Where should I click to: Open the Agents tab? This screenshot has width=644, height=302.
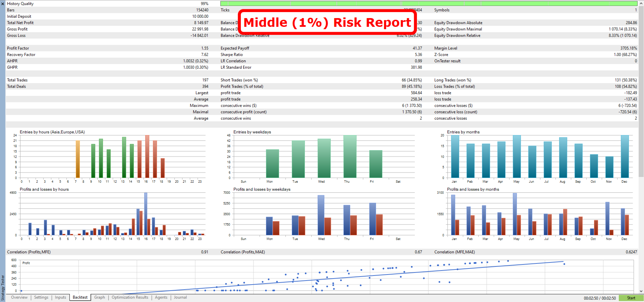pos(161,298)
